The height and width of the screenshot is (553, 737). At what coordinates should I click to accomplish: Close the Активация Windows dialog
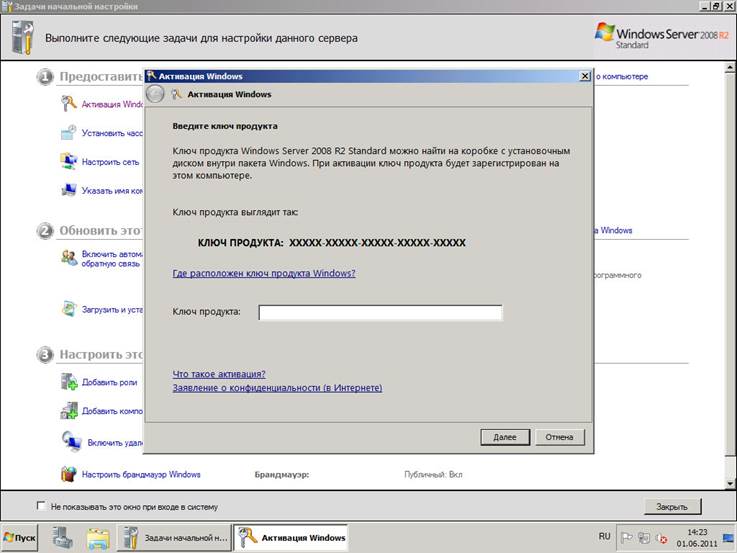[x=585, y=76]
